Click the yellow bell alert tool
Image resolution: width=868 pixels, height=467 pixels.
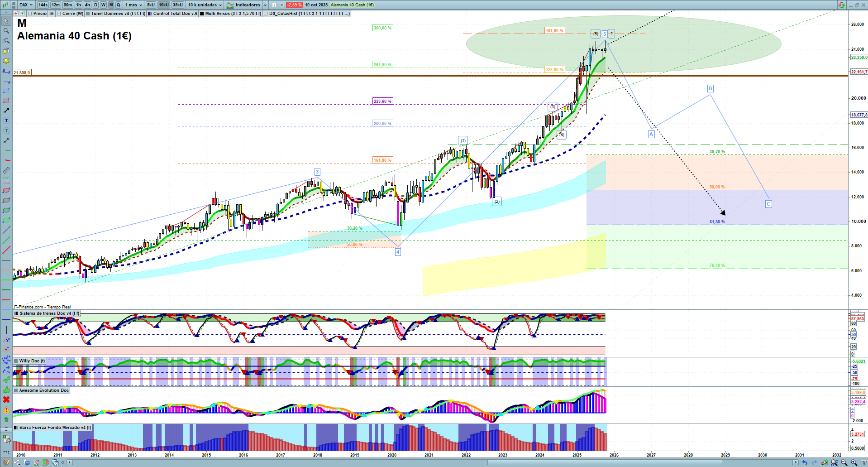(6, 61)
